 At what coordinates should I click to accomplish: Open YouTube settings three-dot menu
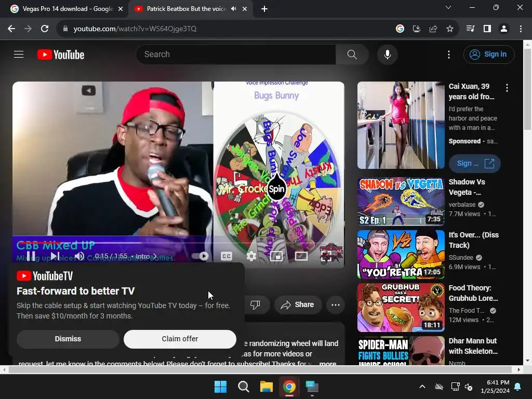[x=448, y=55]
